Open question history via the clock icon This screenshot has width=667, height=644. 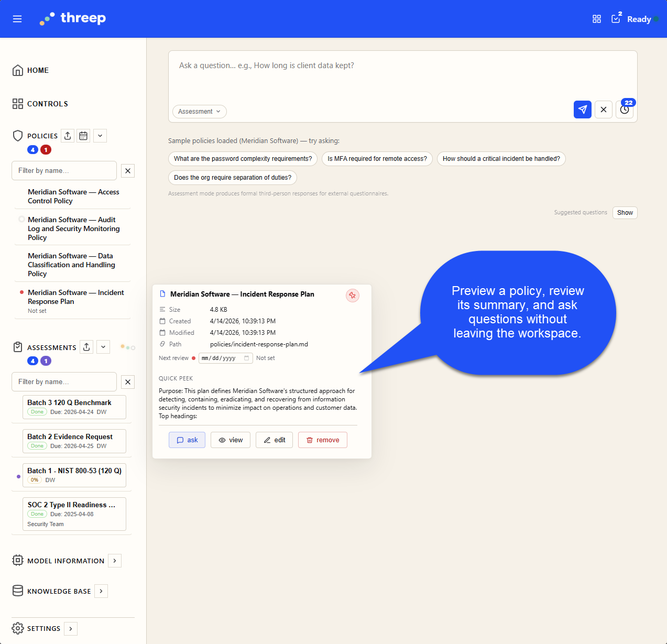[x=624, y=110]
